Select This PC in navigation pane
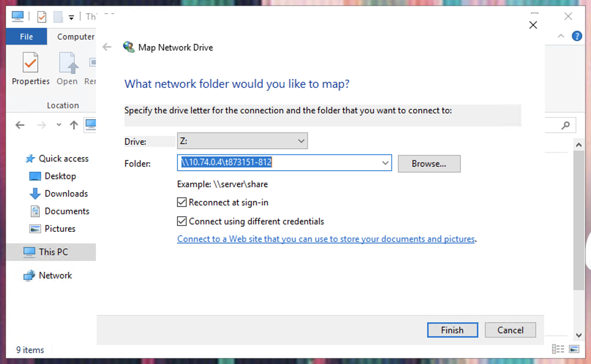Viewport: 591px width, 364px height. 51,252
